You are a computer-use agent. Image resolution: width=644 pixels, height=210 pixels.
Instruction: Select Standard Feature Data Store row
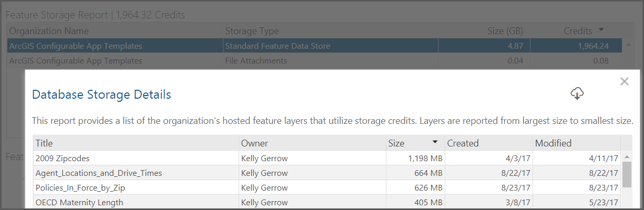coord(314,46)
